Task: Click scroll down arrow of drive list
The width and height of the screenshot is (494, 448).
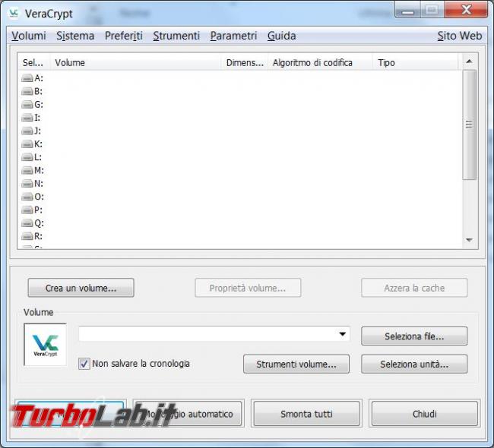Action: coord(469,240)
